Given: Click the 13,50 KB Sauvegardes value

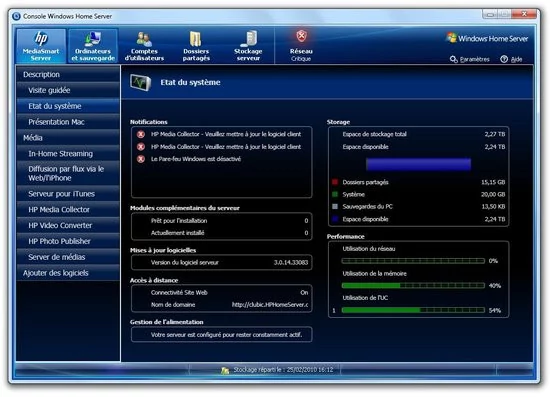Looking at the screenshot, I should coord(493,207).
